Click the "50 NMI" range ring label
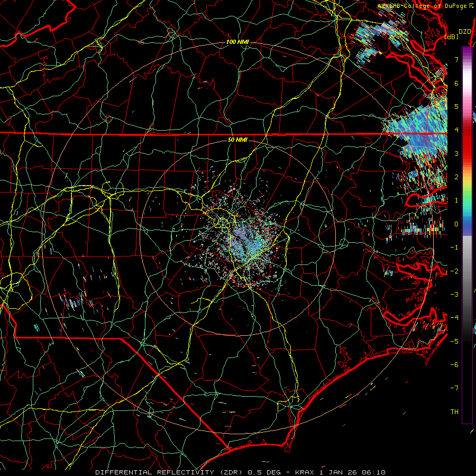 [237, 140]
